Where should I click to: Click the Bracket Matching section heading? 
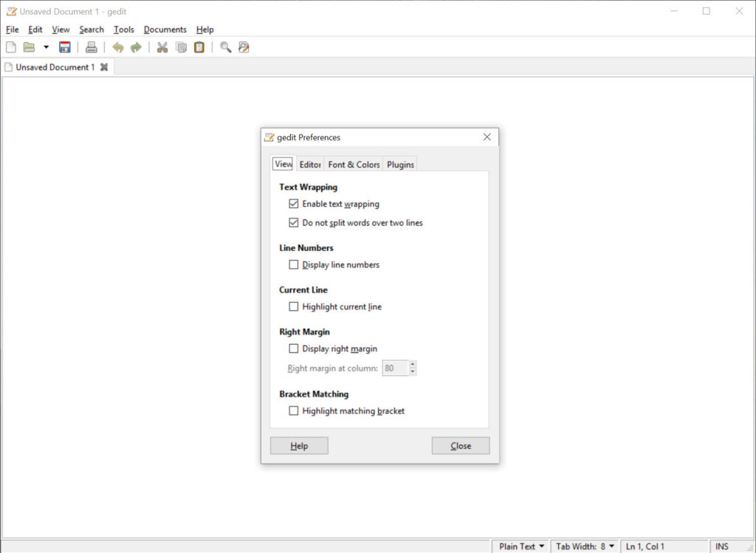tap(314, 394)
